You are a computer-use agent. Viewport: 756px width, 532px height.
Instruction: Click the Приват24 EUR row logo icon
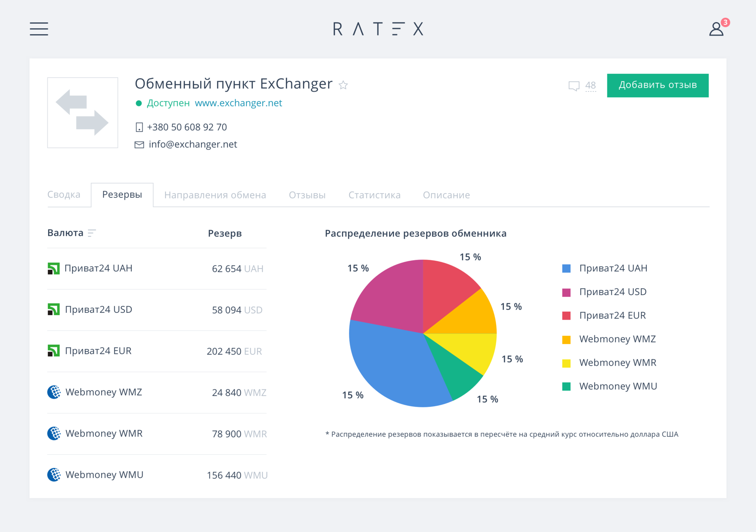point(54,351)
